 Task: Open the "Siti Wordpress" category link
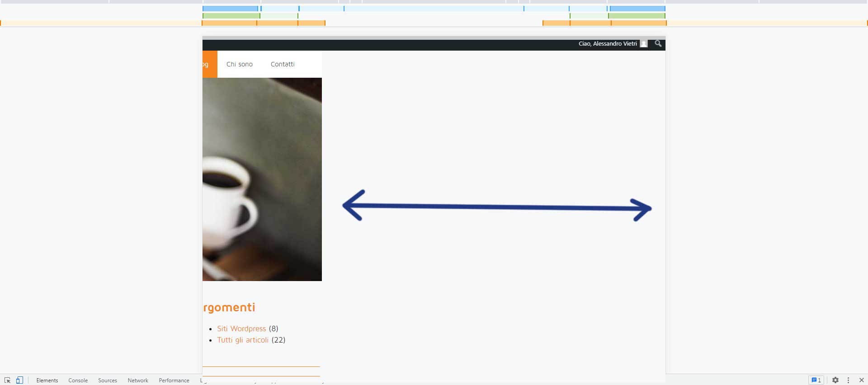point(241,329)
